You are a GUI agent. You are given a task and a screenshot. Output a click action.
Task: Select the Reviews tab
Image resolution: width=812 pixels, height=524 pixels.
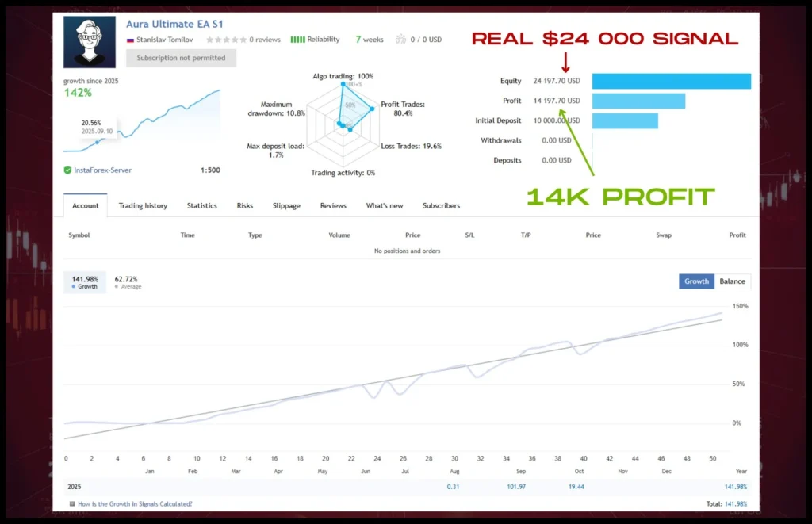click(x=333, y=206)
